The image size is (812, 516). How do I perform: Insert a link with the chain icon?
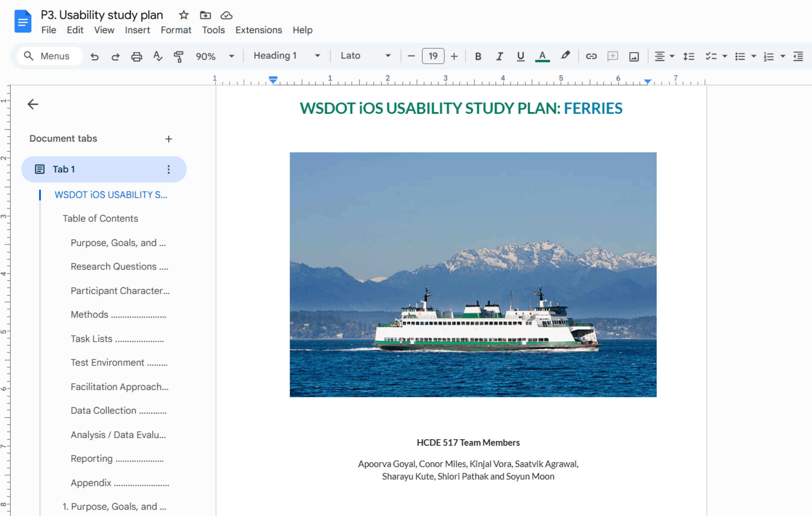591,56
